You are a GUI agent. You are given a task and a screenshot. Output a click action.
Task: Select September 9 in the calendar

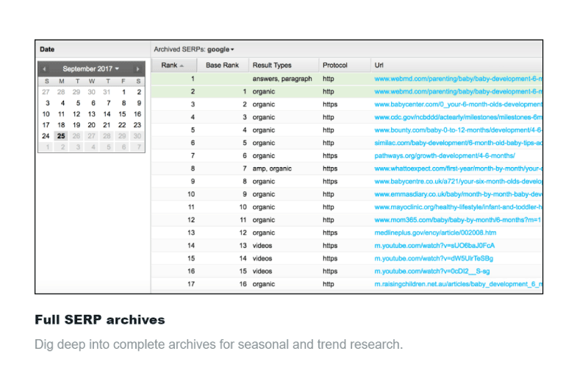pyautogui.click(x=139, y=103)
